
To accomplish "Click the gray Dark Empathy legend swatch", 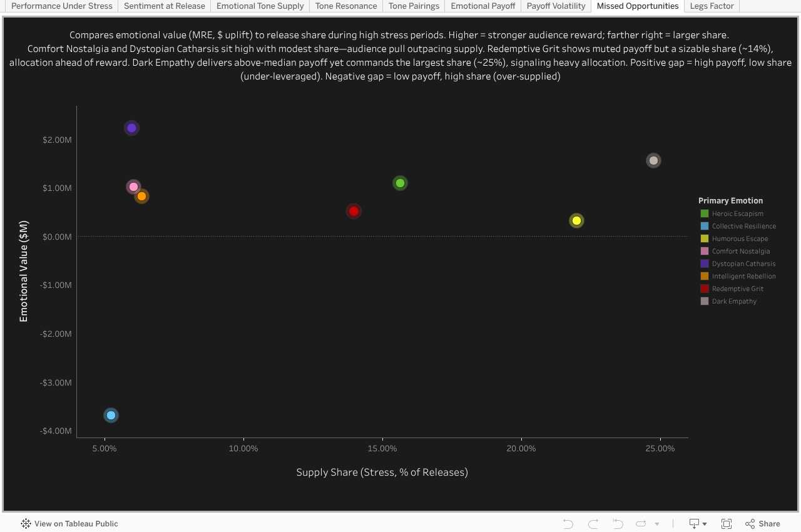I will [x=705, y=302].
